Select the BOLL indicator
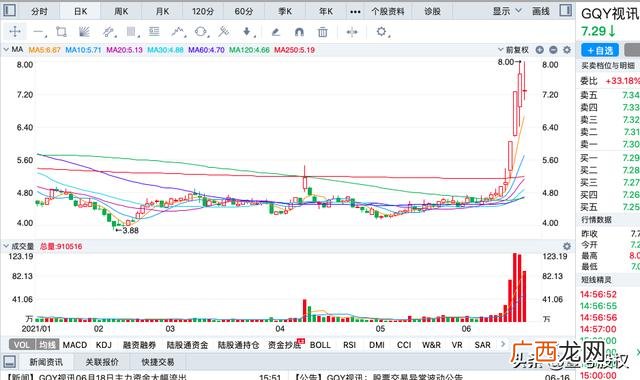 point(320,345)
